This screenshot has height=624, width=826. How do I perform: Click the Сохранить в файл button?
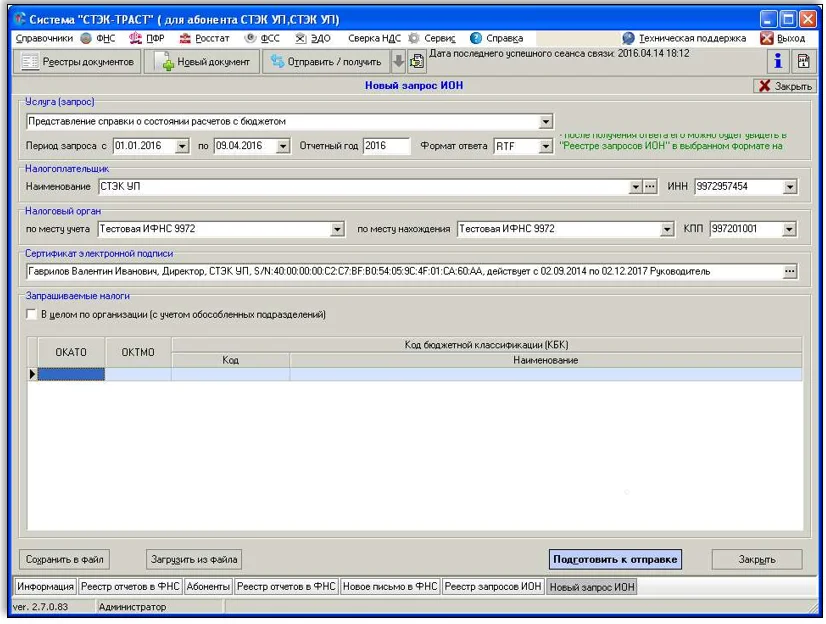point(64,559)
